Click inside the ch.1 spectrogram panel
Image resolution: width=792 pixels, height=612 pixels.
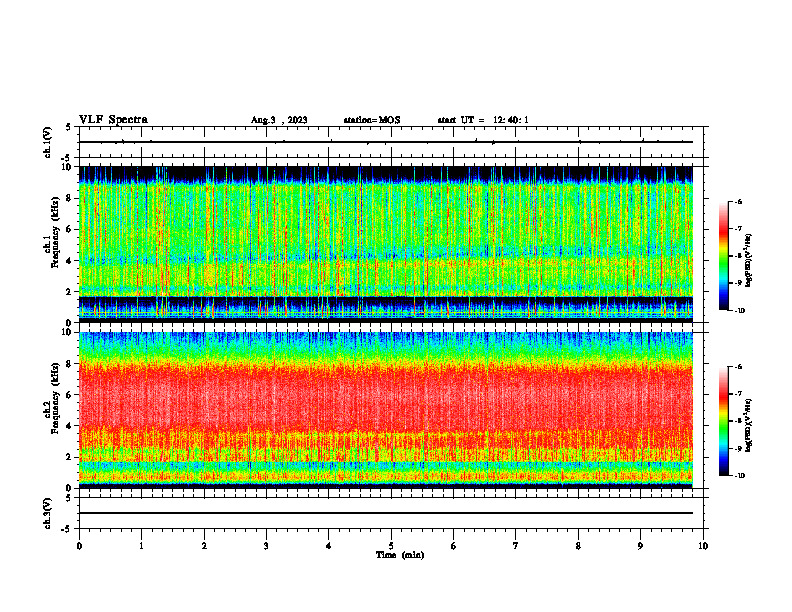click(386, 244)
